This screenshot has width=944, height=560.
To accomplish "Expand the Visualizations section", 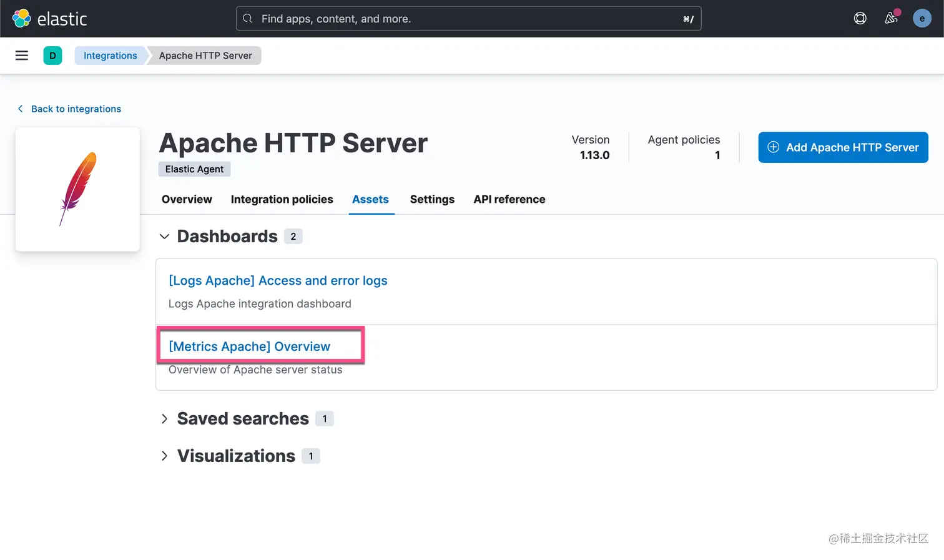I will click(164, 456).
